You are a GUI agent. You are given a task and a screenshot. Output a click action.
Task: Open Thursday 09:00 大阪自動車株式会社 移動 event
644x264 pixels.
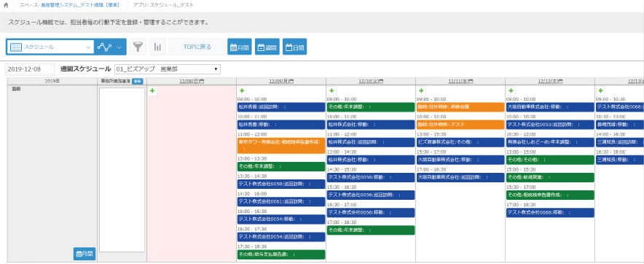coord(550,107)
